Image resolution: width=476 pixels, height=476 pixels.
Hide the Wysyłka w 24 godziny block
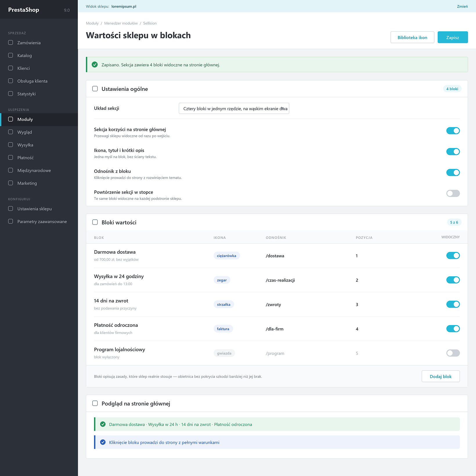(453, 280)
